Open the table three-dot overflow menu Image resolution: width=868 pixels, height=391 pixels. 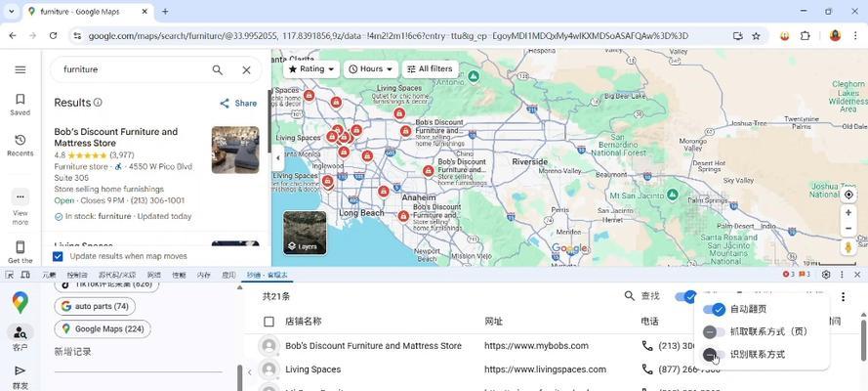[x=843, y=297]
